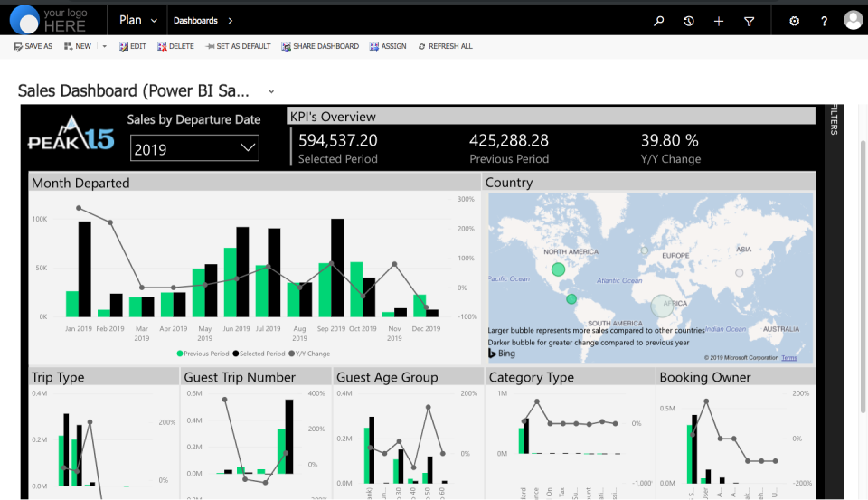Open the recent items history icon
The image size is (868, 500).
point(689,21)
